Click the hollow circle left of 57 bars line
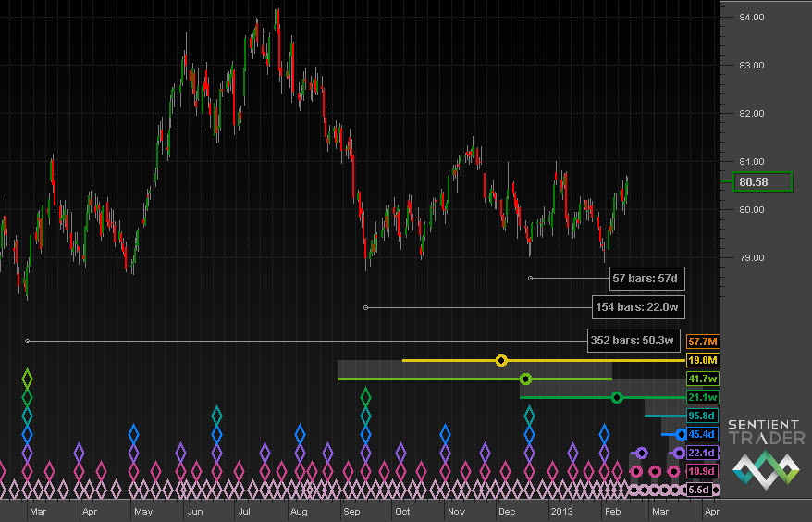 (530, 278)
